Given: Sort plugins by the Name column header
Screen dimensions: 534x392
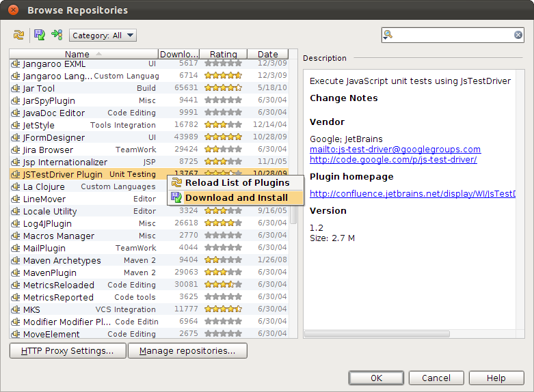Looking at the screenshot, I should tap(83, 54).
